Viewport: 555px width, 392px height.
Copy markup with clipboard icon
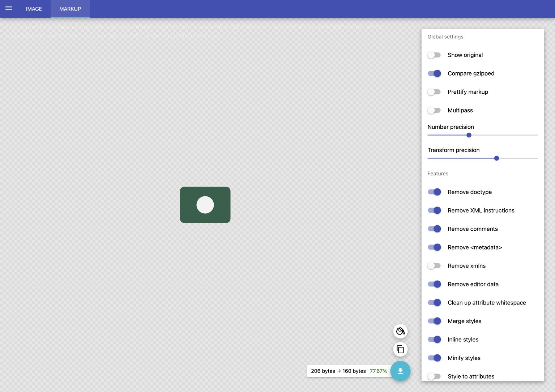[400, 349]
